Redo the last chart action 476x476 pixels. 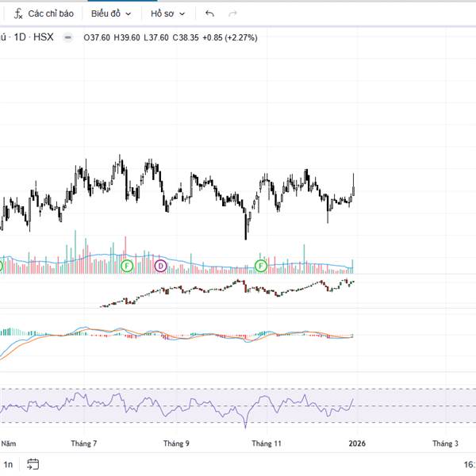point(232,13)
